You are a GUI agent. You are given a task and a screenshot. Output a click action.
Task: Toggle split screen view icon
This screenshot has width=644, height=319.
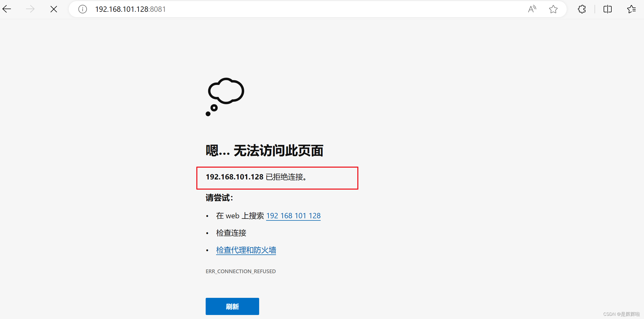pyautogui.click(x=608, y=9)
